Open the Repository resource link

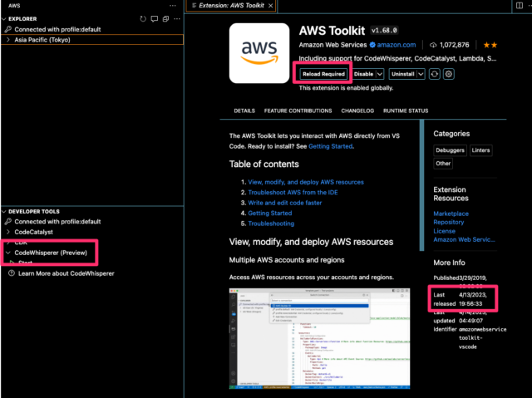449,223
